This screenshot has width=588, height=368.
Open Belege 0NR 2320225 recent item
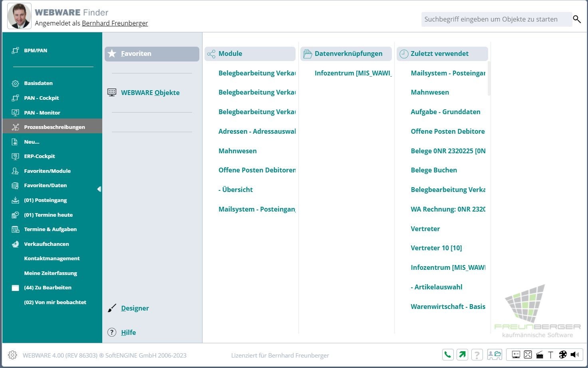448,151
